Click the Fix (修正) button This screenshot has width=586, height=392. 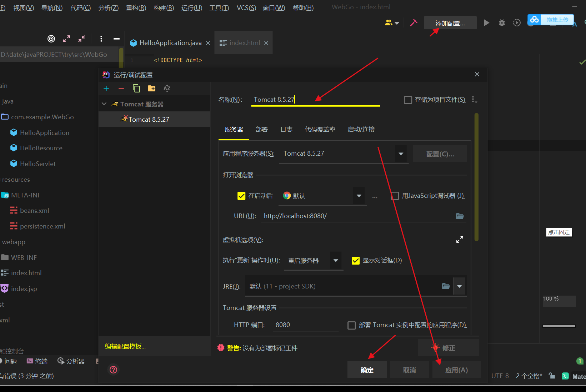tap(449, 347)
